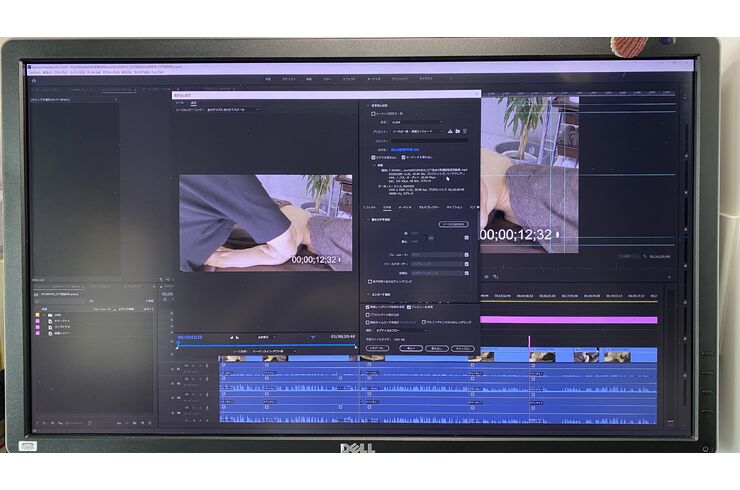Screen dimensions: 740x490
Task: Switch to the Output tab in export dialog
Action: pos(193,102)
